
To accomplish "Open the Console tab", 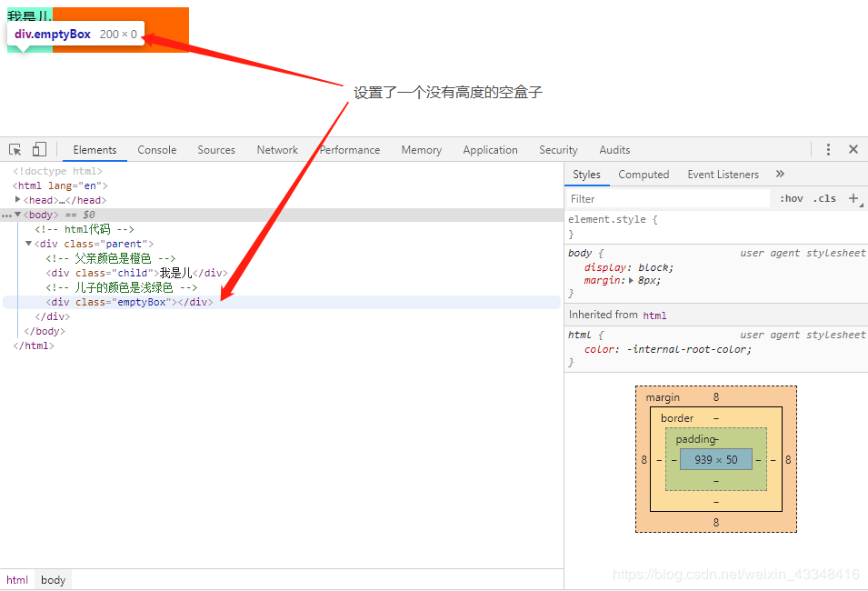I will pyautogui.click(x=156, y=149).
